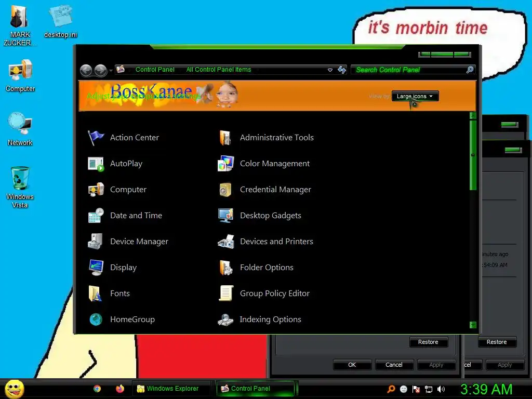Click Restore button in middle dialog
The height and width of the screenshot is (399, 532).
pos(428,342)
